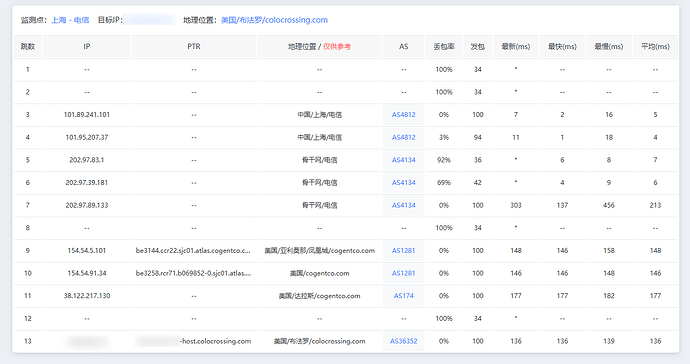The width and height of the screenshot is (690, 364).
Task: Click the PTR column header
Action: tap(194, 46)
